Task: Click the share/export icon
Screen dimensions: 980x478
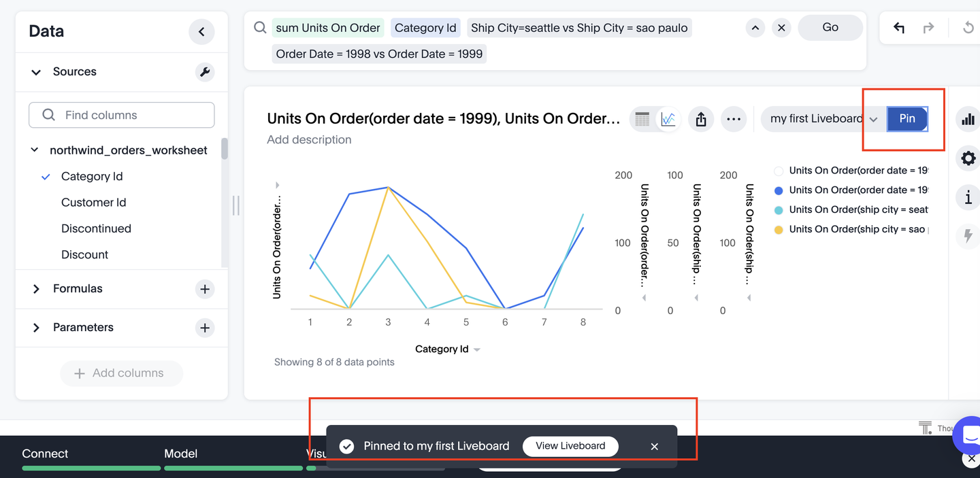Action: (x=701, y=120)
